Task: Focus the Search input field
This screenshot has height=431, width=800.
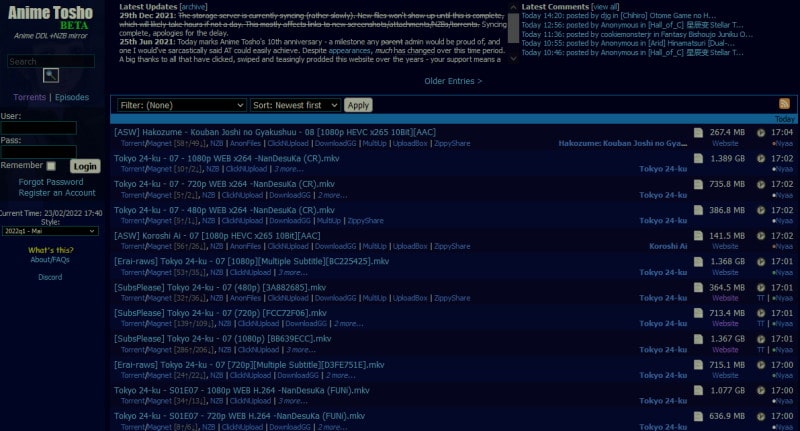Action: (51, 61)
